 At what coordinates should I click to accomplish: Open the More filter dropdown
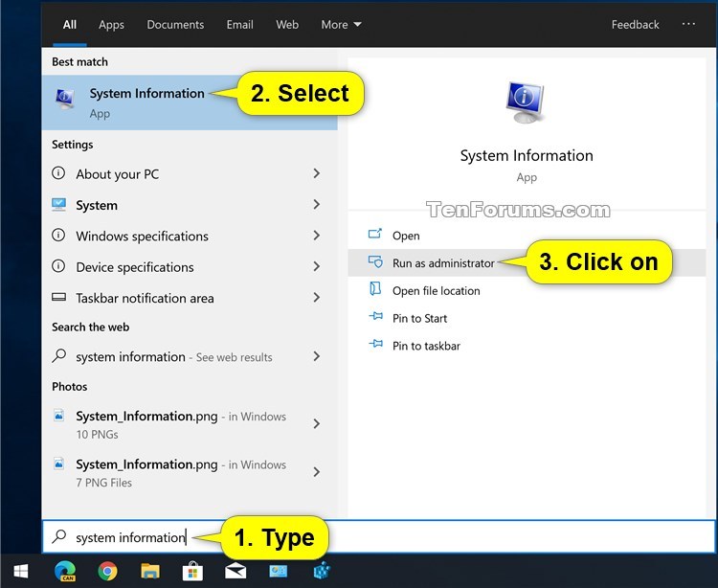click(341, 24)
